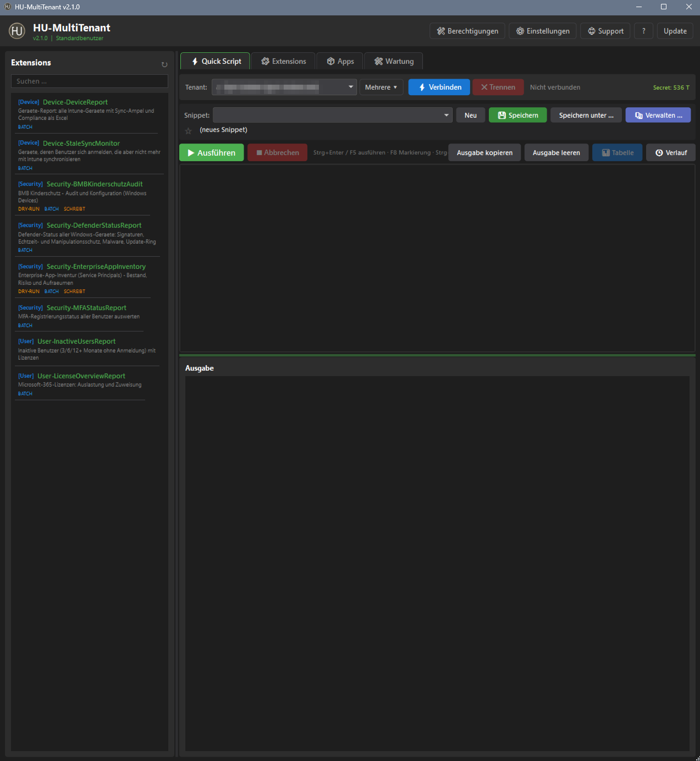
Task: Toggle the favorite star for the new snippet
Action: coord(189,131)
